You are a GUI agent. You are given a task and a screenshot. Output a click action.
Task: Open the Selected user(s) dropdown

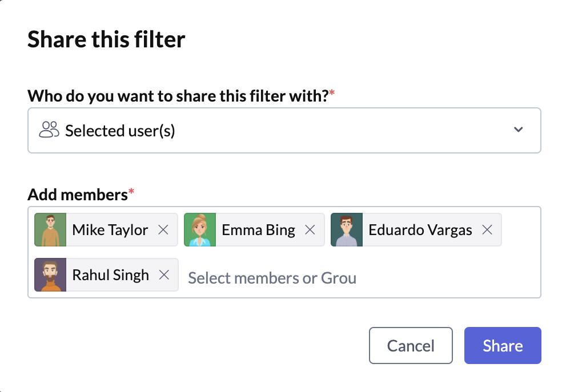click(x=284, y=130)
